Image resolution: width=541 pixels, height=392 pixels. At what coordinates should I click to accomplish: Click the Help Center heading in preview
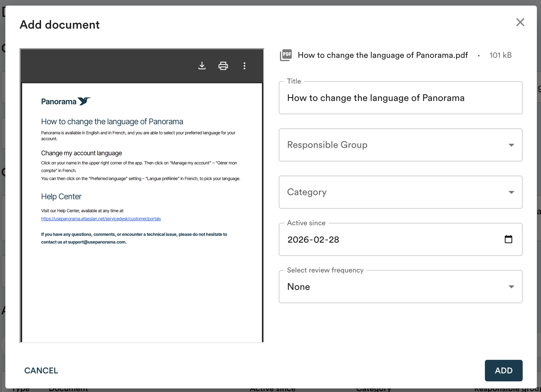click(x=61, y=197)
